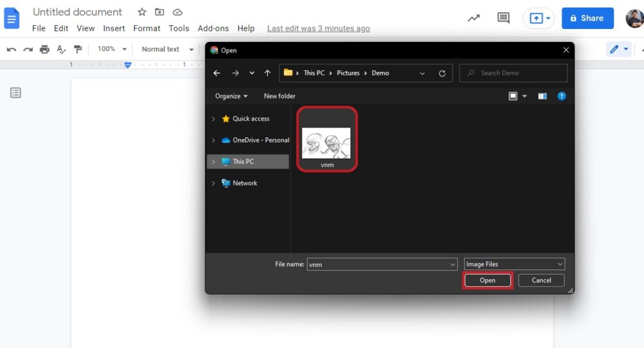Click the print icon in toolbar
The height and width of the screenshot is (348, 644).
[44, 50]
